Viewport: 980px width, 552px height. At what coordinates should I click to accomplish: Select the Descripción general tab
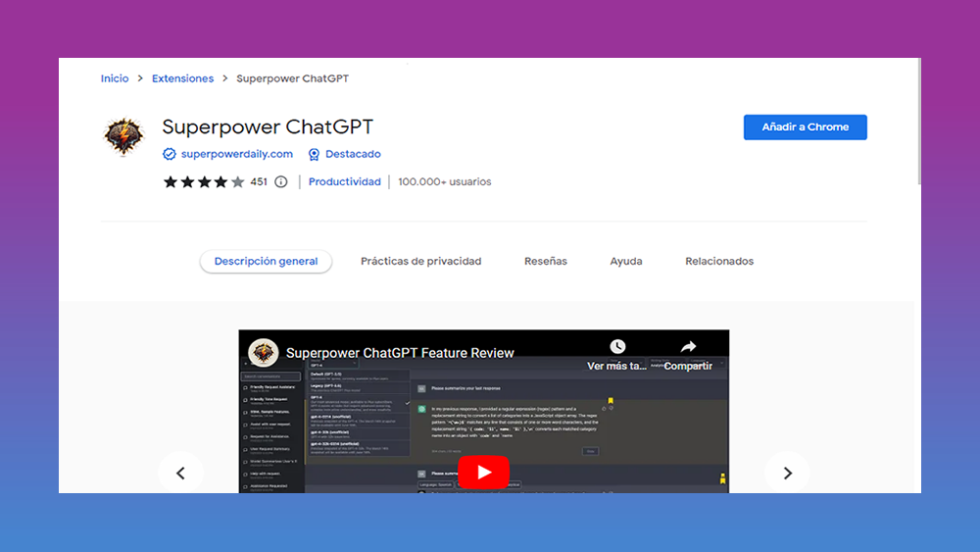tap(266, 262)
